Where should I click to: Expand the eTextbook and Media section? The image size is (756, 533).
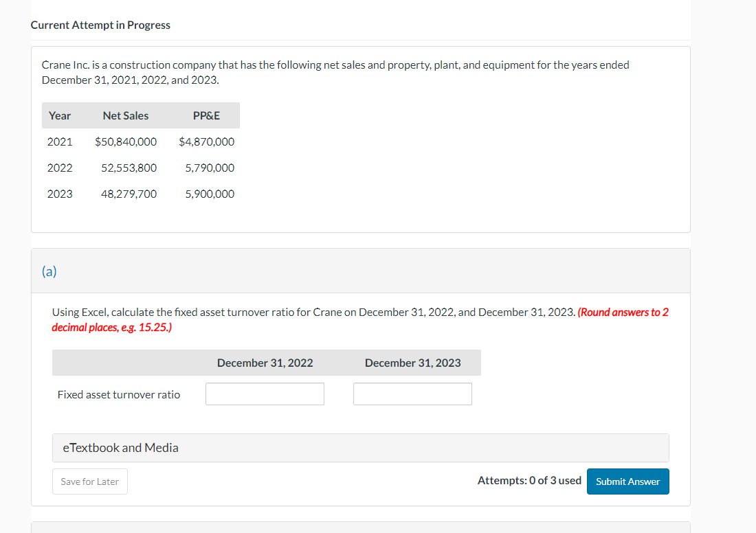point(360,448)
